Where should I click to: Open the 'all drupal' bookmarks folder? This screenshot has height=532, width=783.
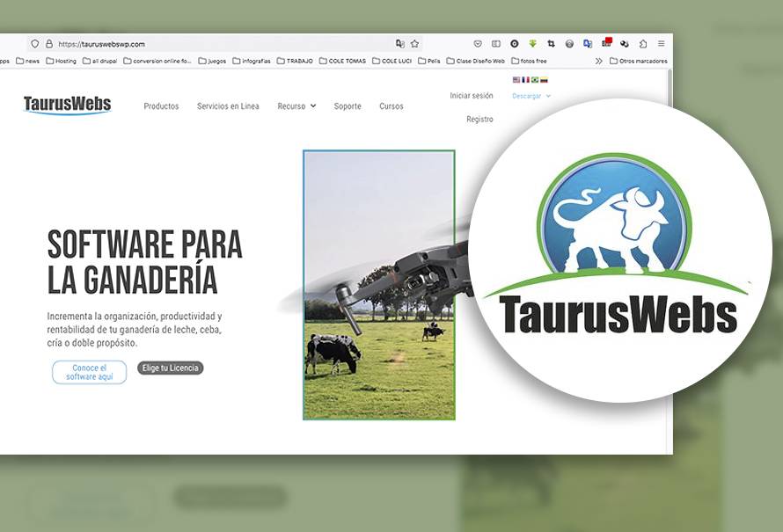coord(100,61)
